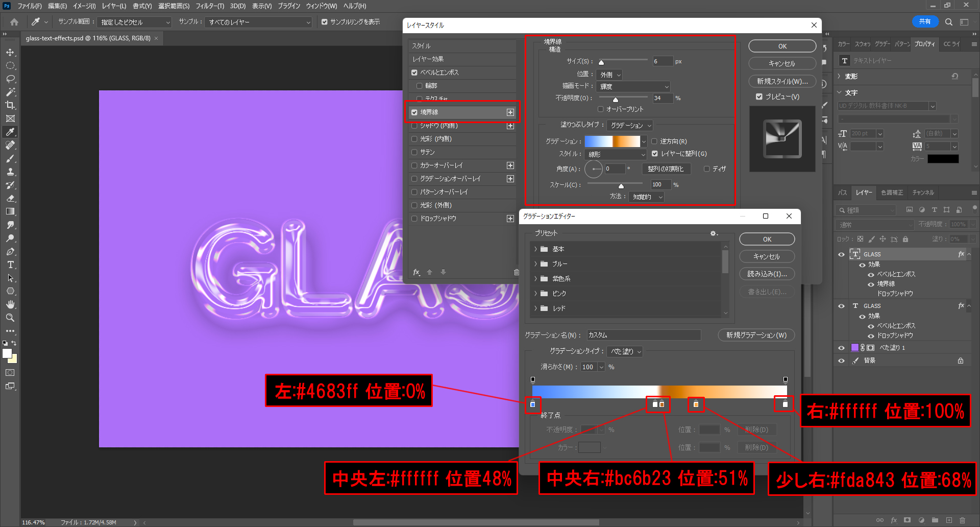Toggle the プレビュー (Preview) checkbox

click(759, 97)
